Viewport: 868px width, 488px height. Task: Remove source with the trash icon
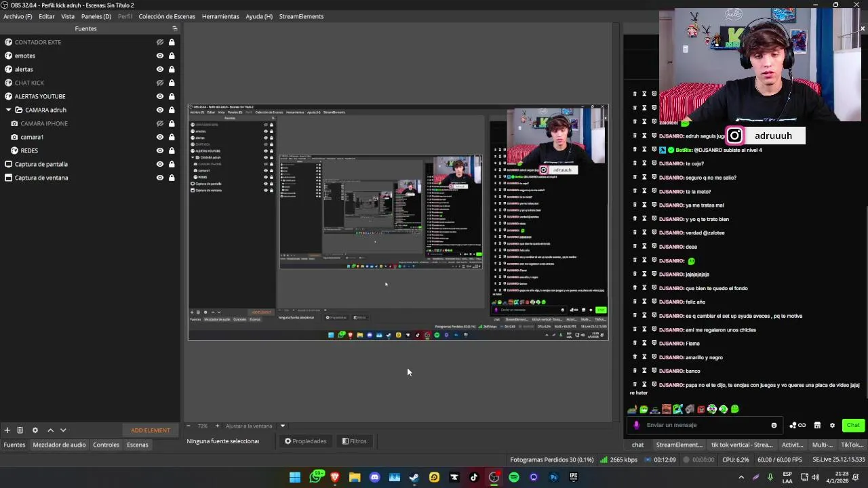pyautogui.click(x=20, y=430)
